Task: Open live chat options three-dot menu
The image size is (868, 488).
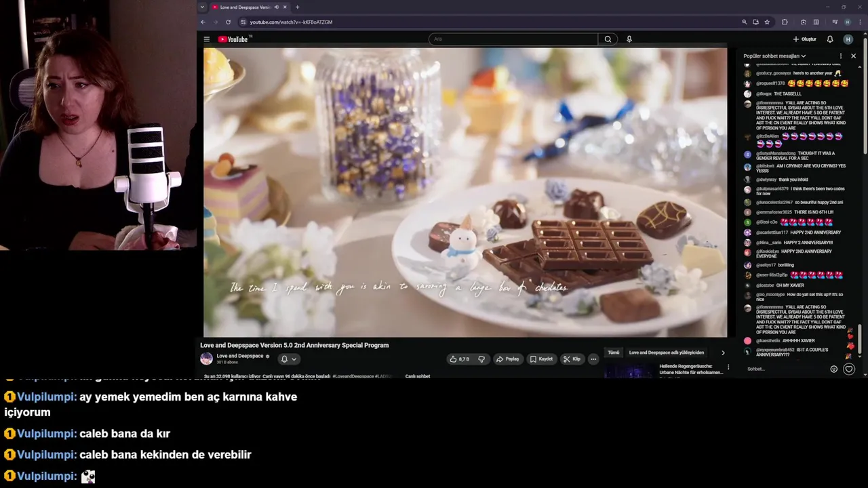Action: point(841,56)
